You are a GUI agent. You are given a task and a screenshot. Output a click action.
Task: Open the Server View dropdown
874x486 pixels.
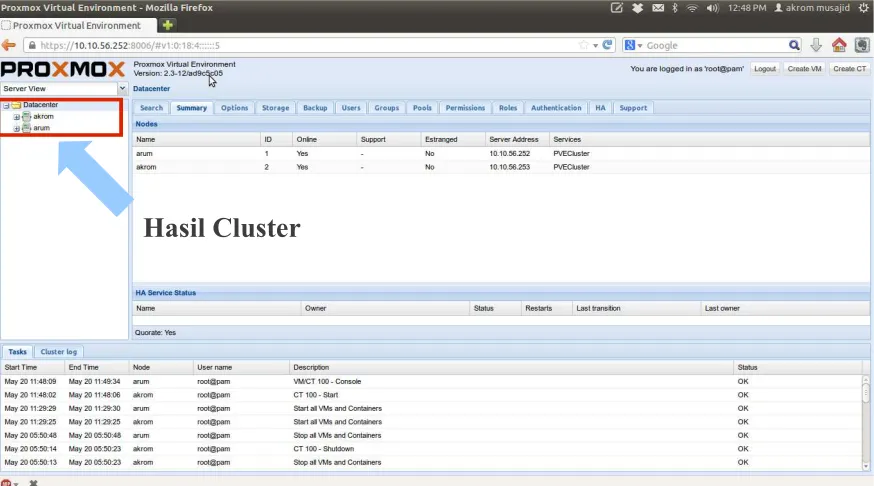(122, 88)
